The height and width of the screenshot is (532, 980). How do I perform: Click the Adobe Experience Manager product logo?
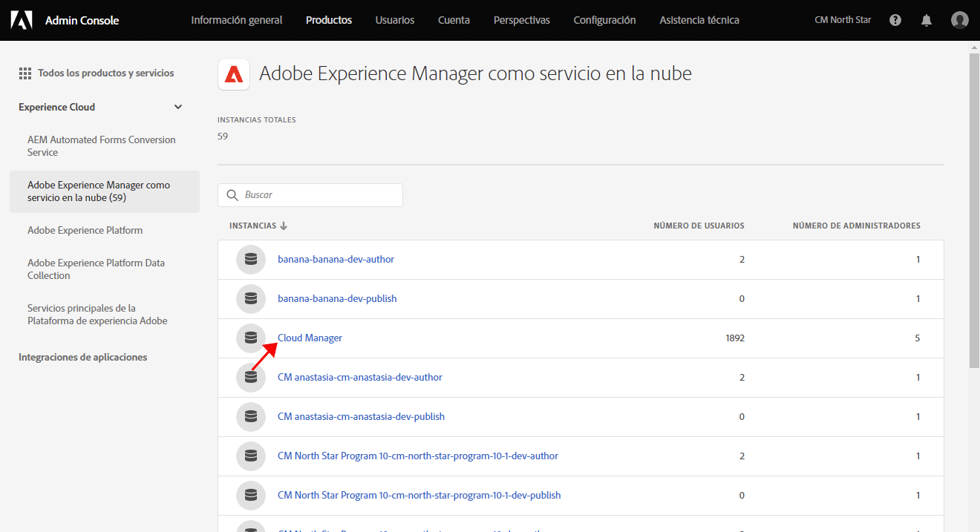tap(234, 74)
